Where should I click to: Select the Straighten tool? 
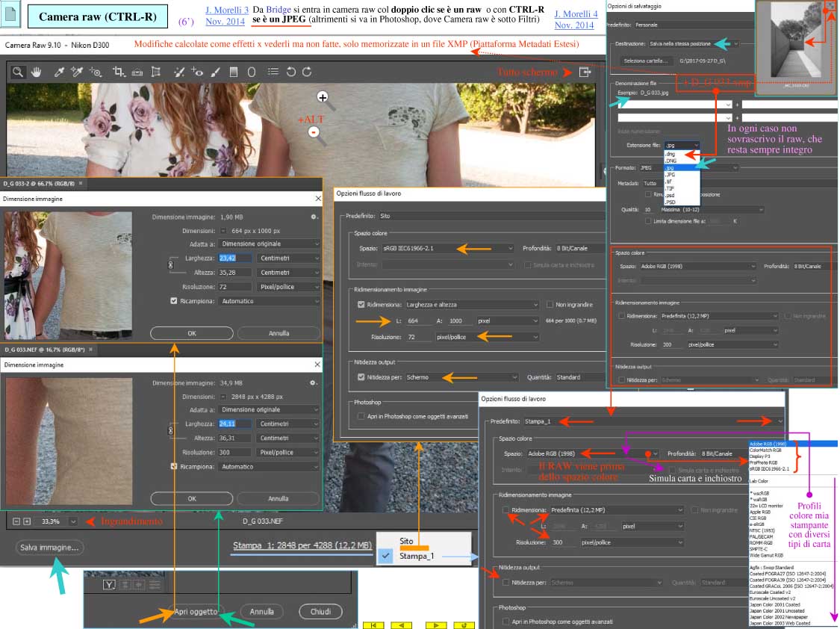137,72
